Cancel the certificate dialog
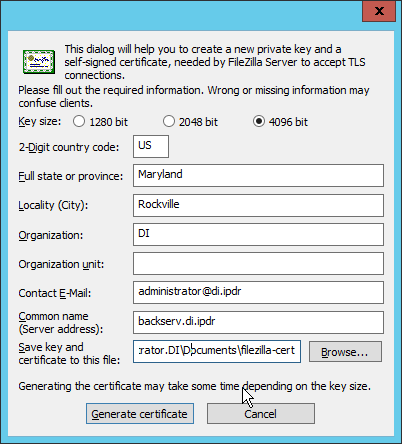Screen dimensions: 402x444 (x=261, y=414)
